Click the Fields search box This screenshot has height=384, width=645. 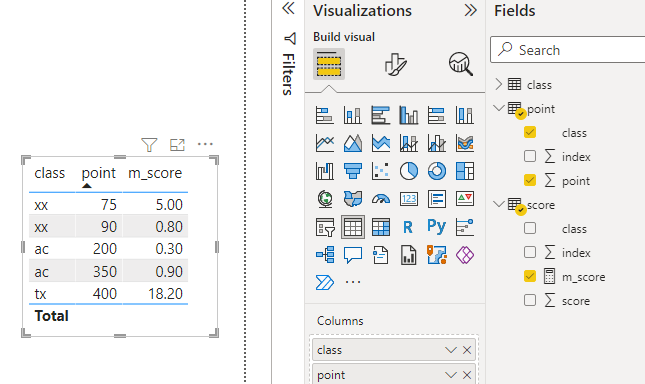tap(568, 50)
